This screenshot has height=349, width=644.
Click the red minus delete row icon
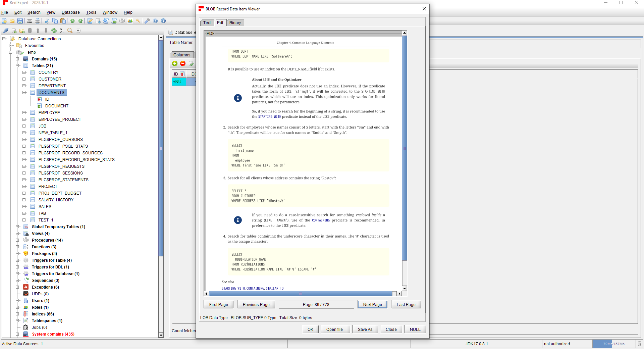[183, 63]
